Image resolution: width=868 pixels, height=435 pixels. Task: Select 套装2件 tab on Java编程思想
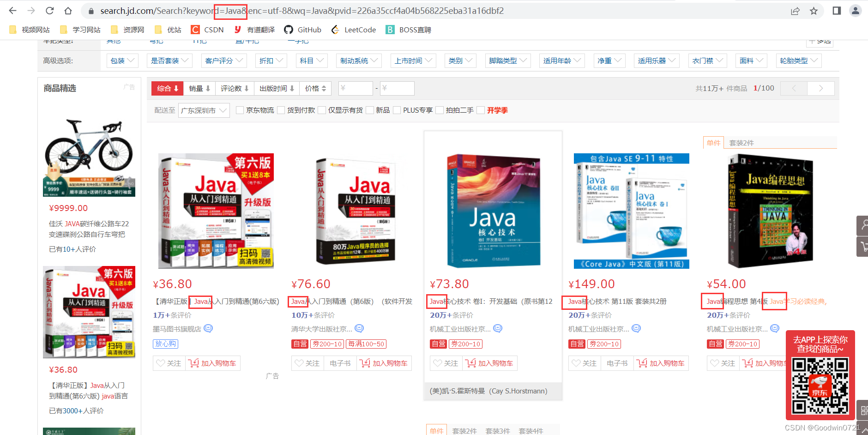tap(741, 143)
